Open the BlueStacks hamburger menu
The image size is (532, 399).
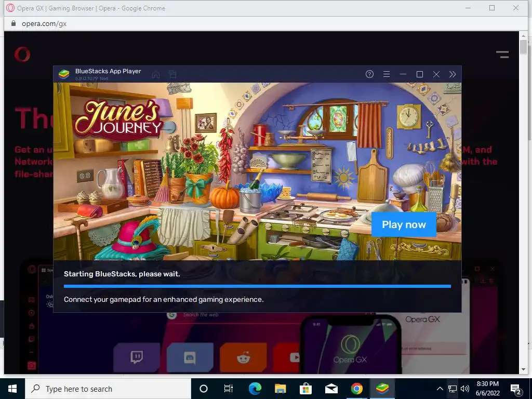[386, 74]
